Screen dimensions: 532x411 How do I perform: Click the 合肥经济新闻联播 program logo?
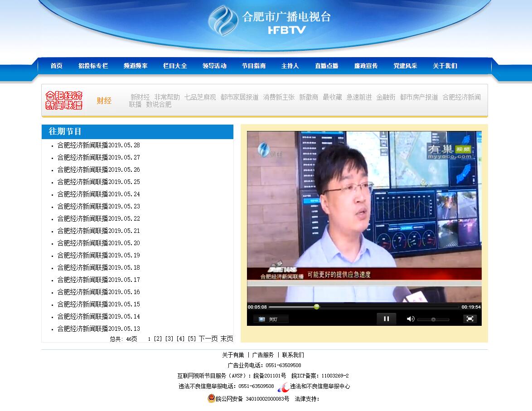[64, 101]
